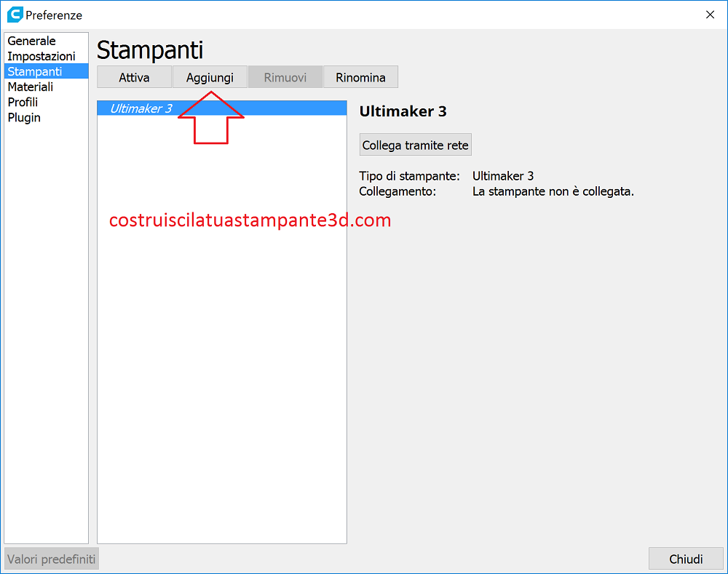
Task: Click the Ultimaker 3 bold heading
Action: [403, 111]
